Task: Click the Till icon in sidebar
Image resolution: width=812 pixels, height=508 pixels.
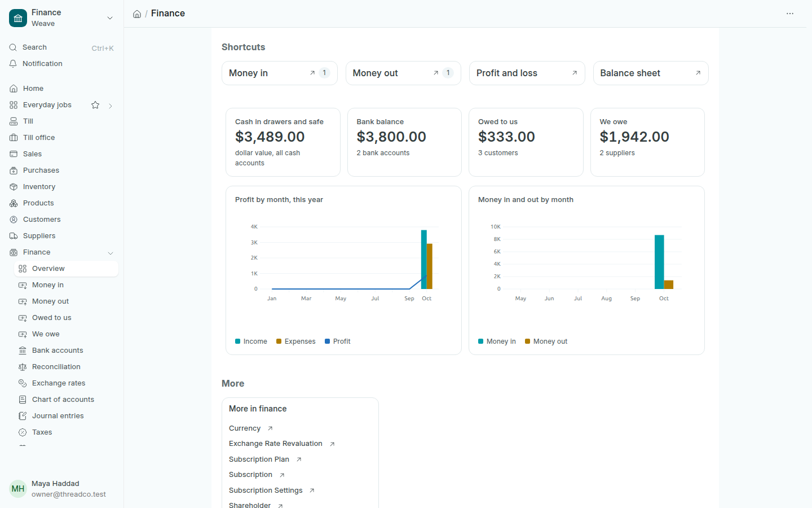Action: pyautogui.click(x=14, y=121)
